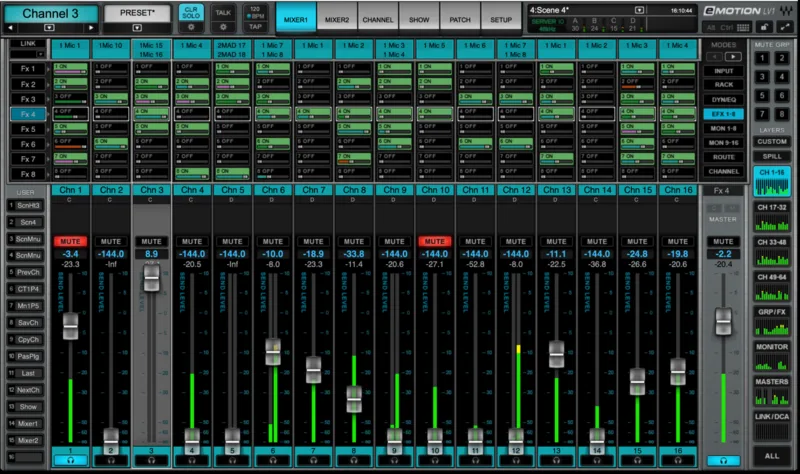The image size is (800, 474).
Task: Open the scene list dropdown next to 4:Scene 4
Action: pos(639,10)
